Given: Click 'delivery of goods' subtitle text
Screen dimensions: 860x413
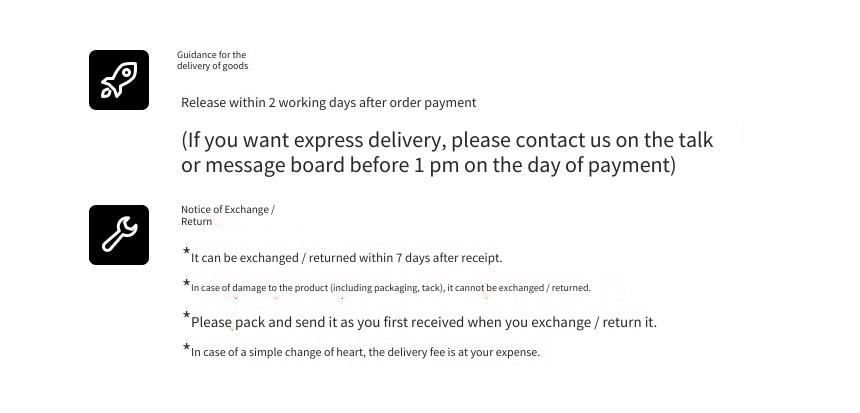Looking at the screenshot, I should point(212,66).
